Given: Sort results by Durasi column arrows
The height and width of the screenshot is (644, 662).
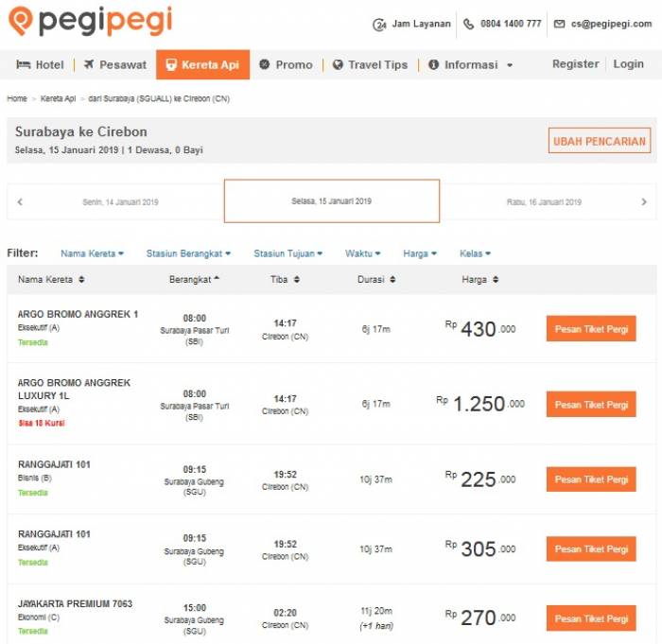Looking at the screenshot, I should pyautogui.click(x=392, y=280).
